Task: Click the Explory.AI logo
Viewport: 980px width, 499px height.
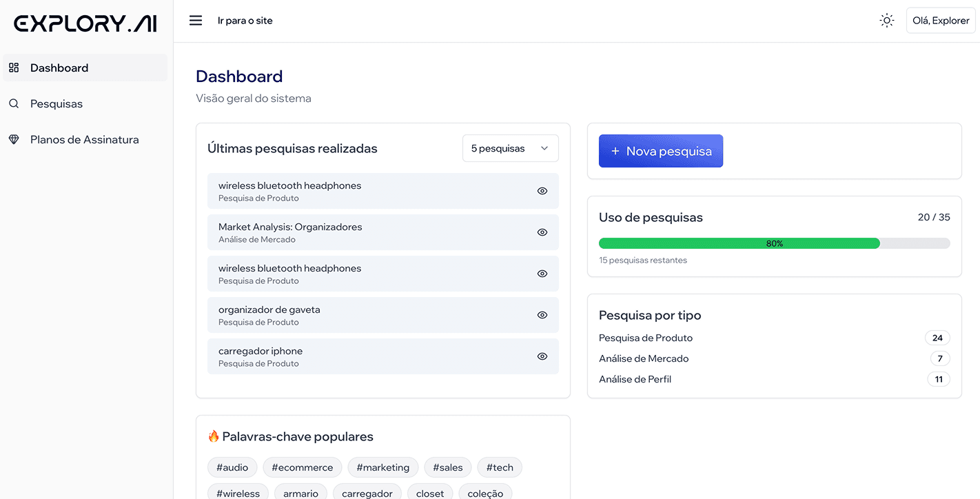Action: tap(85, 23)
